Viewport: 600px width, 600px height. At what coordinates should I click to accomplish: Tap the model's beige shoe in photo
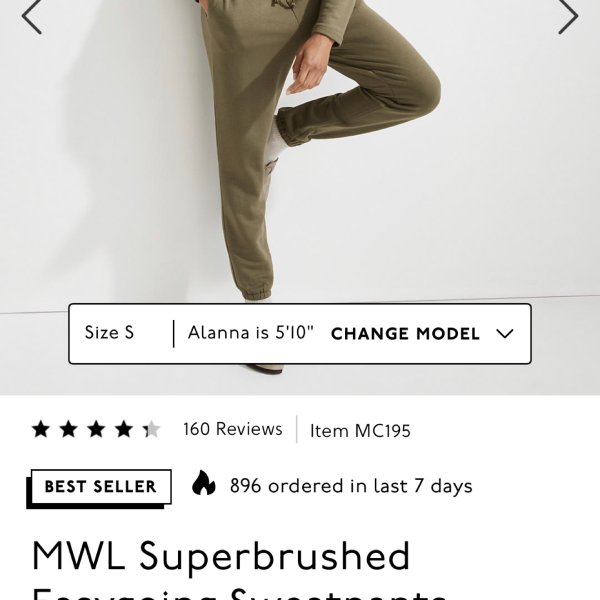point(265,368)
